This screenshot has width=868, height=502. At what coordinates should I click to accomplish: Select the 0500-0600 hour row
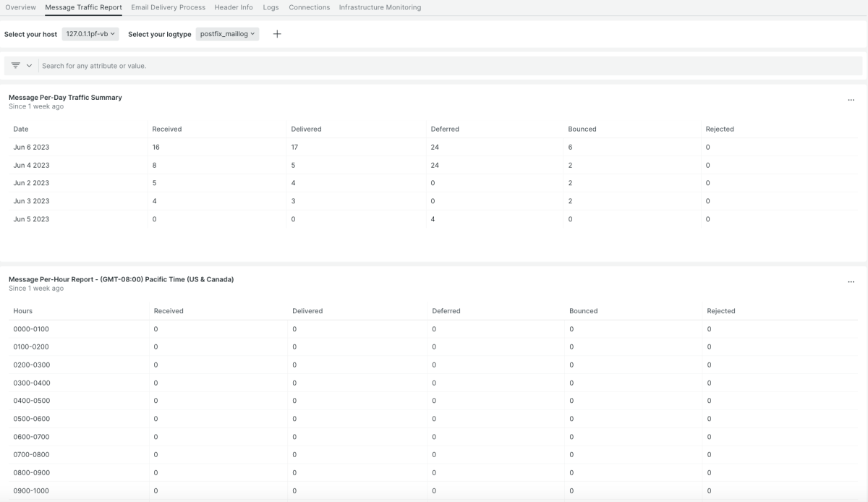click(31, 419)
